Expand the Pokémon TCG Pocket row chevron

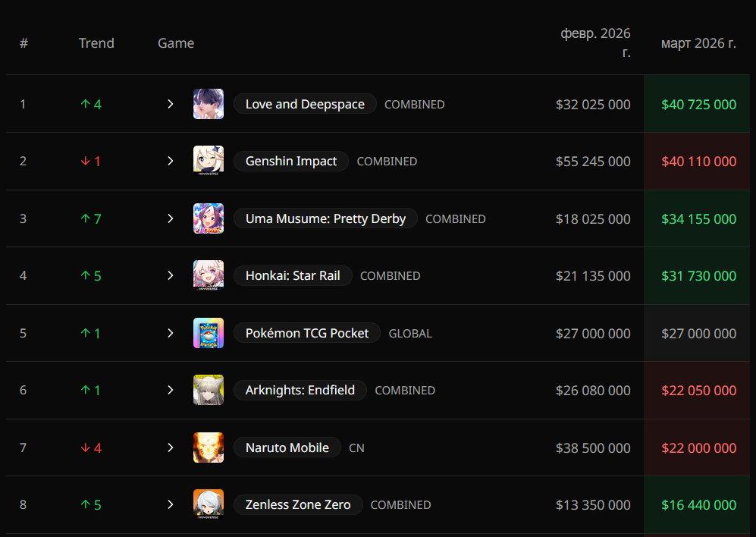click(x=170, y=333)
